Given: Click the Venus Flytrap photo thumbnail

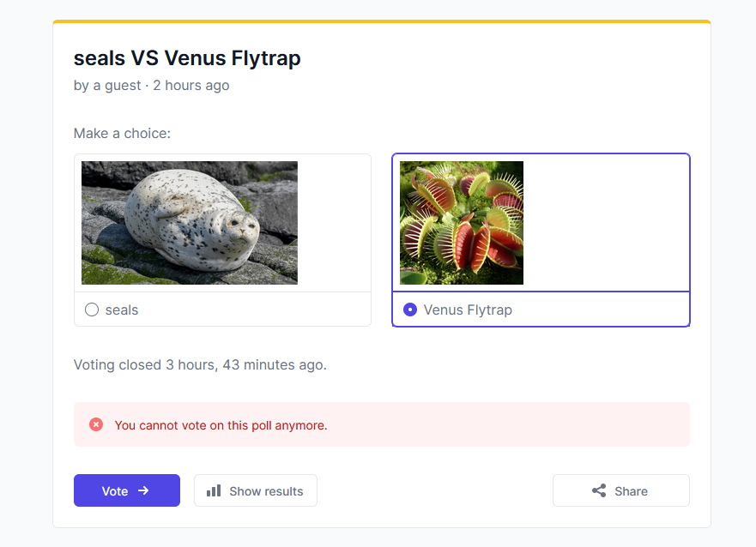Looking at the screenshot, I should point(462,223).
